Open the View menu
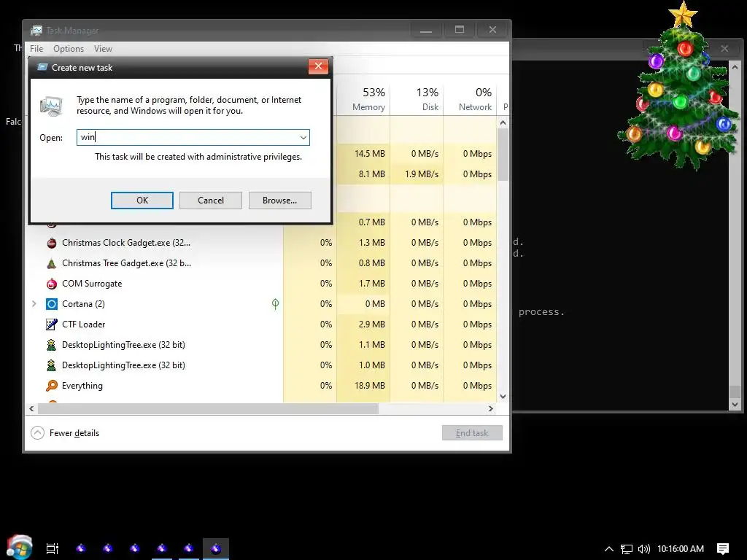The width and height of the screenshot is (747, 560). [103, 49]
